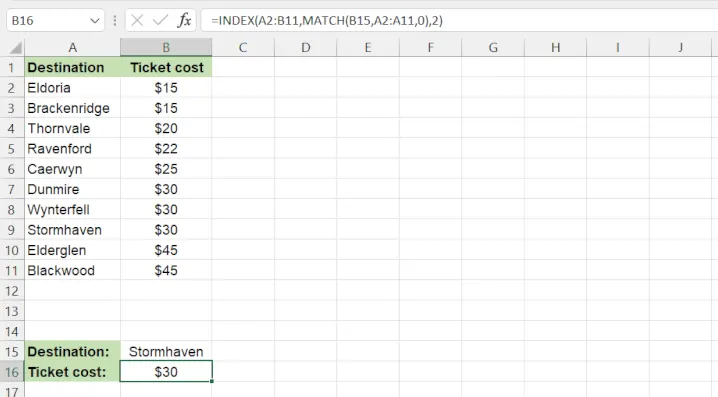Click the 'Brackenridge' cell
718x397 pixels.
coord(72,108)
